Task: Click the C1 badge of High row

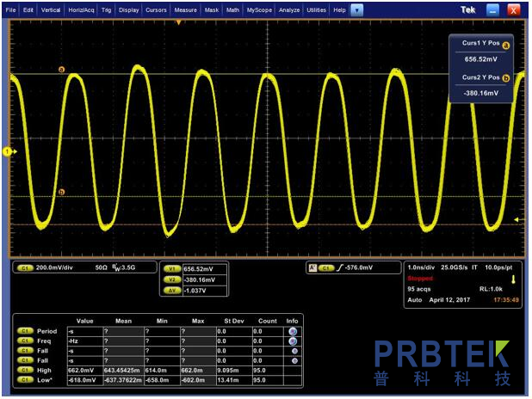Action: click(25, 370)
